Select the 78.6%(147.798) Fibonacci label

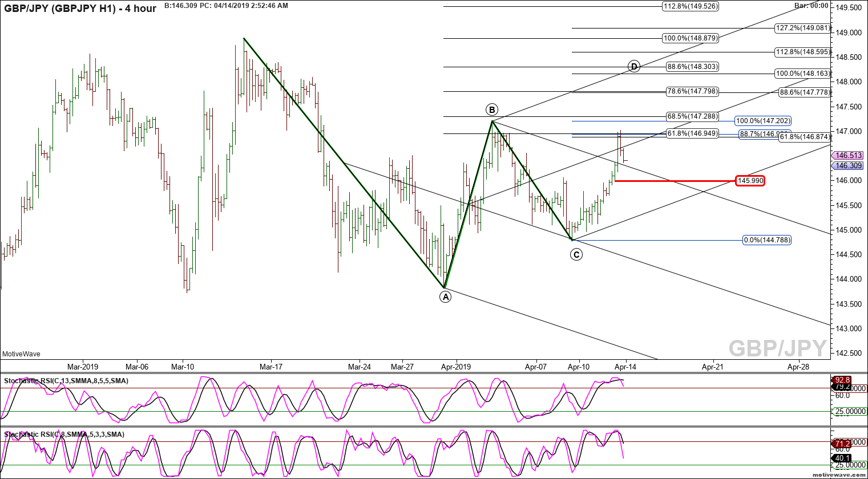pyautogui.click(x=692, y=91)
